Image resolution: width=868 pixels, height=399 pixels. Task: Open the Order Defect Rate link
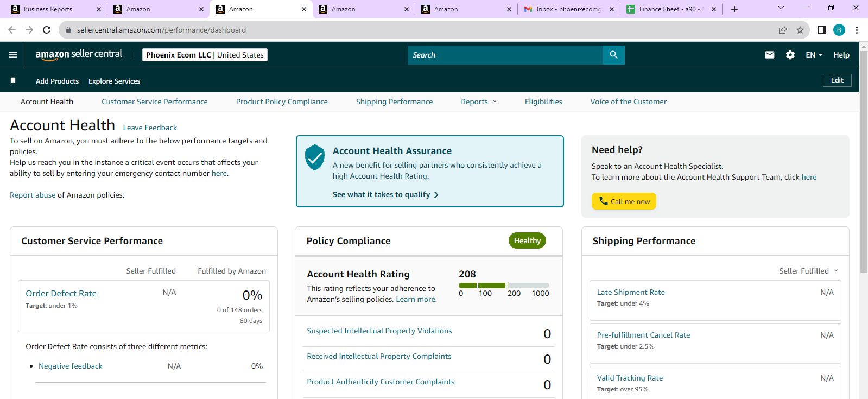point(61,293)
